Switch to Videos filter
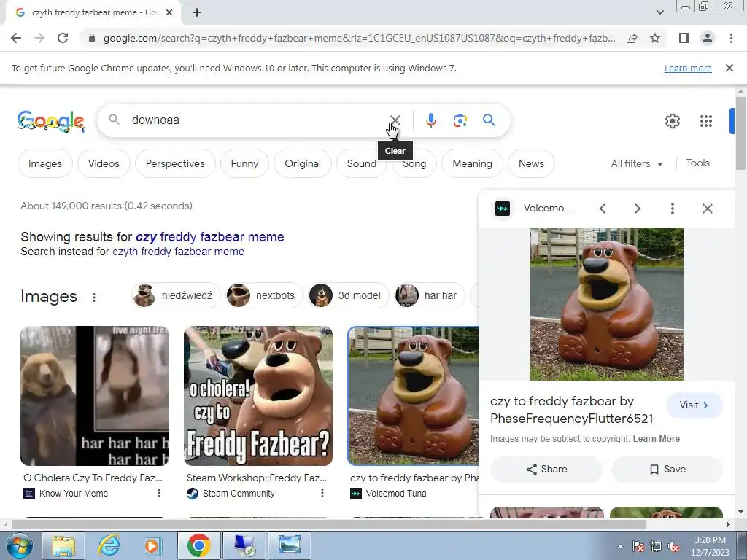Image resolution: width=747 pixels, height=560 pixels. coord(104,164)
